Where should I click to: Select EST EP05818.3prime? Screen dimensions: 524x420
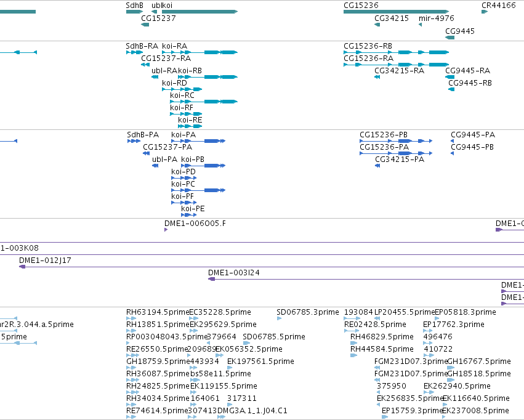click(x=466, y=312)
